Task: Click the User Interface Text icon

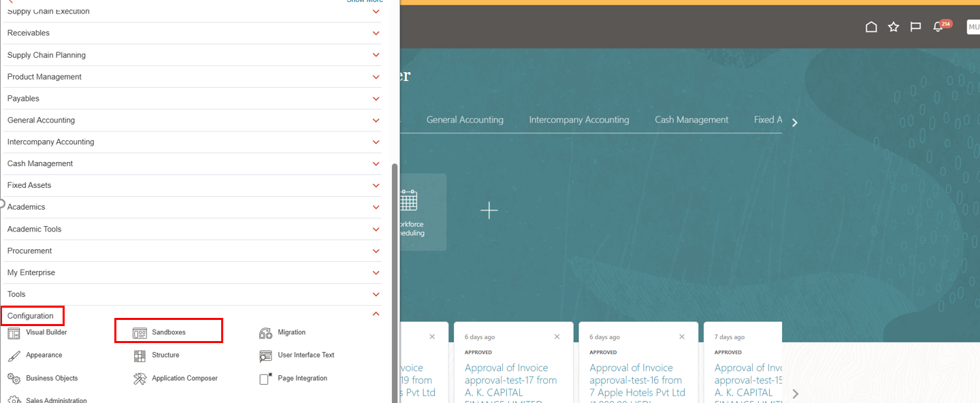Action: [266, 356]
